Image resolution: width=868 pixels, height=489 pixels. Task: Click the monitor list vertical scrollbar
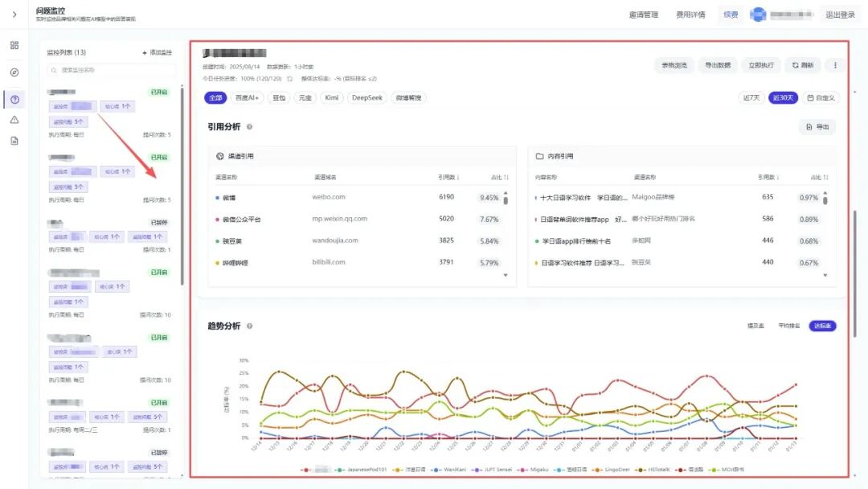coord(182,186)
